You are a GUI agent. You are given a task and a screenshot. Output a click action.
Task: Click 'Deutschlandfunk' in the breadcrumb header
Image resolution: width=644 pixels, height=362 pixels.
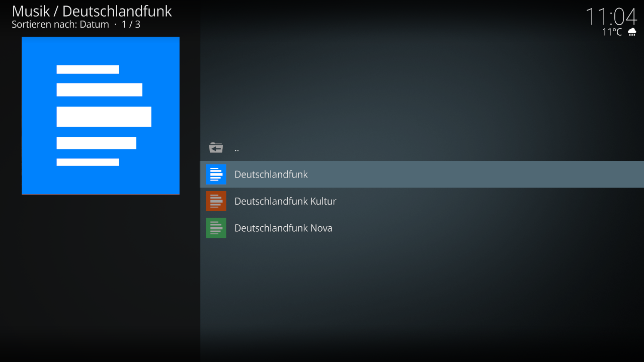coord(117,11)
